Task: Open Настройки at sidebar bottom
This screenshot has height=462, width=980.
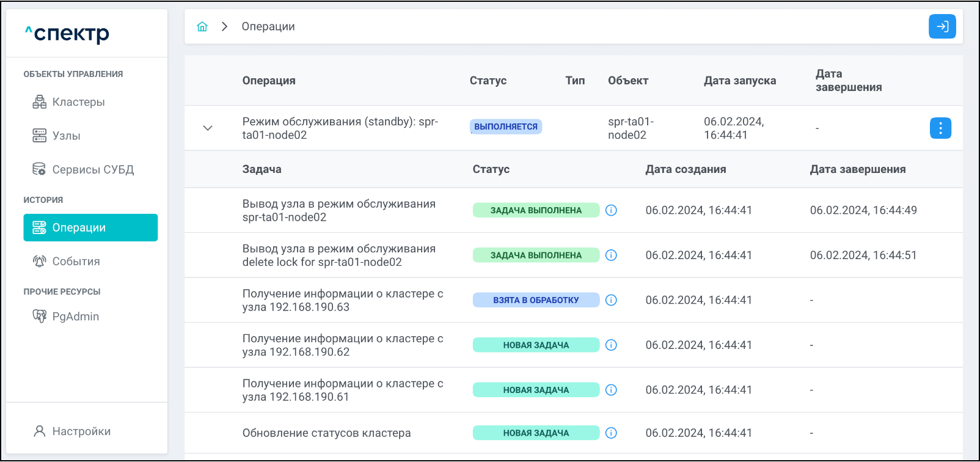Action: pyautogui.click(x=81, y=431)
